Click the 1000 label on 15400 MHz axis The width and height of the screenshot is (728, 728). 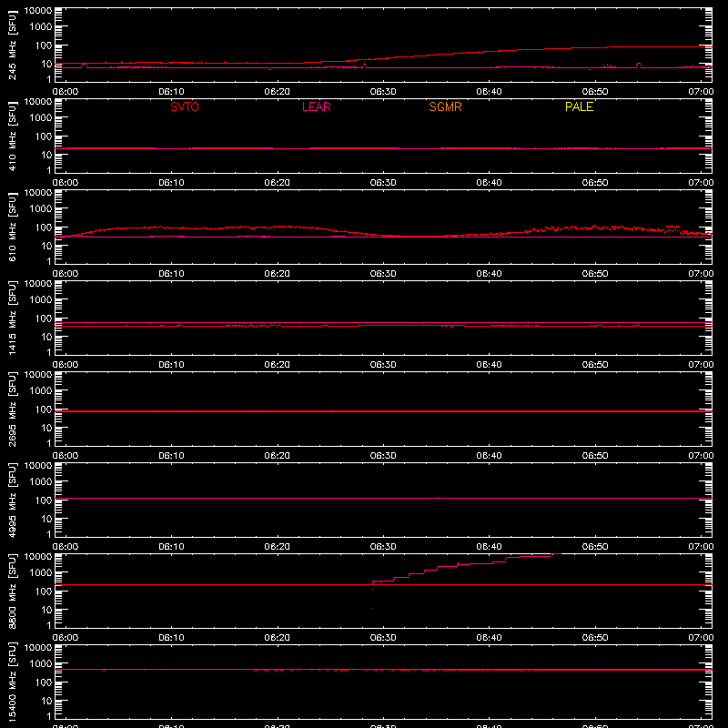[41, 663]
